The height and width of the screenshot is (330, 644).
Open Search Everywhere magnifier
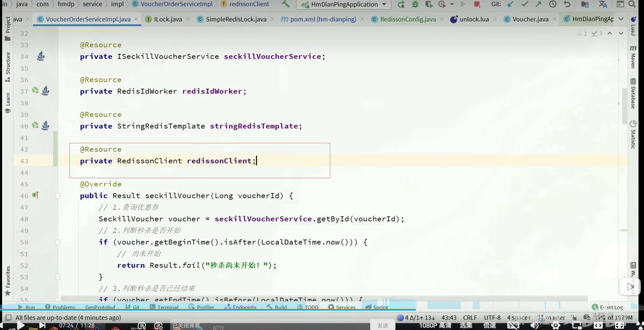tap(632, 4)
